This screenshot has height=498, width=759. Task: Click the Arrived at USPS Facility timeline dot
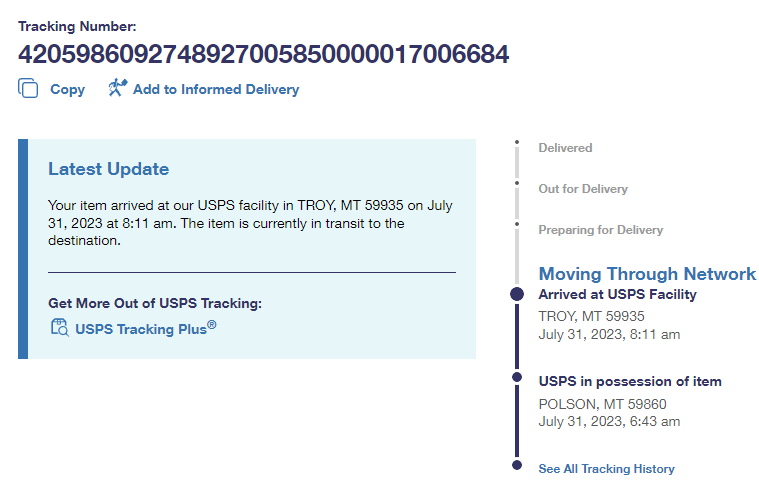pyautogui.click(x=517, y=294)
